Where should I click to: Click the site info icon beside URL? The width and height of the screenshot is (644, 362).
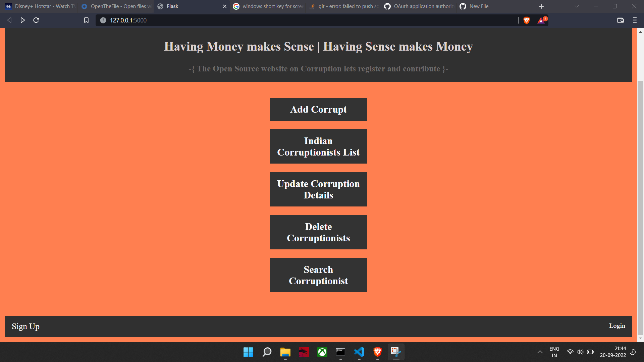click(x=102, y=20)
